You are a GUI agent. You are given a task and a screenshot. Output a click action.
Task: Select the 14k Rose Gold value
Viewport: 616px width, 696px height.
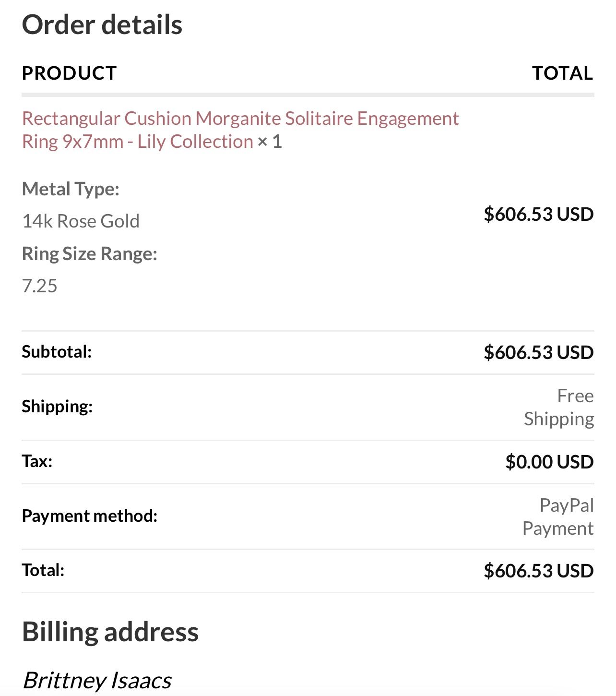tap(81, 221)
